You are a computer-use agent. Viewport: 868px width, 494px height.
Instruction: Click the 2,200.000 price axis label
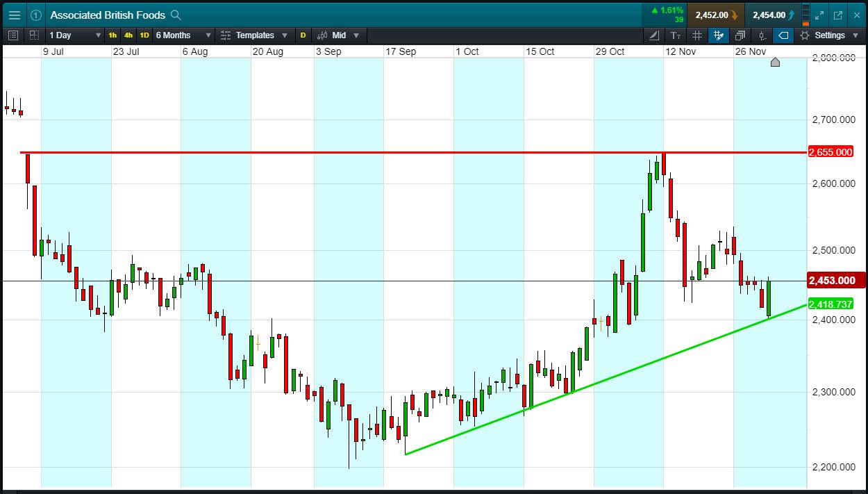[833, 467]
